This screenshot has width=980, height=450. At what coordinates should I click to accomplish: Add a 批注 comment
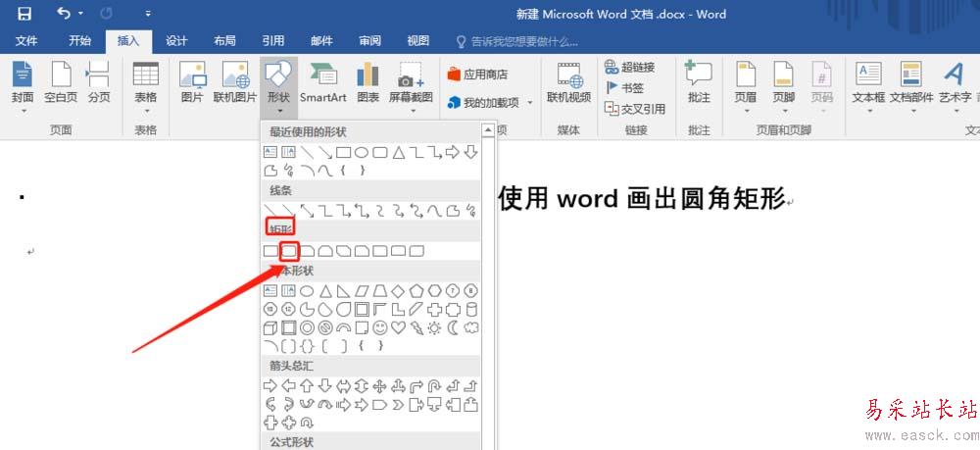click(x=699, y=82)
